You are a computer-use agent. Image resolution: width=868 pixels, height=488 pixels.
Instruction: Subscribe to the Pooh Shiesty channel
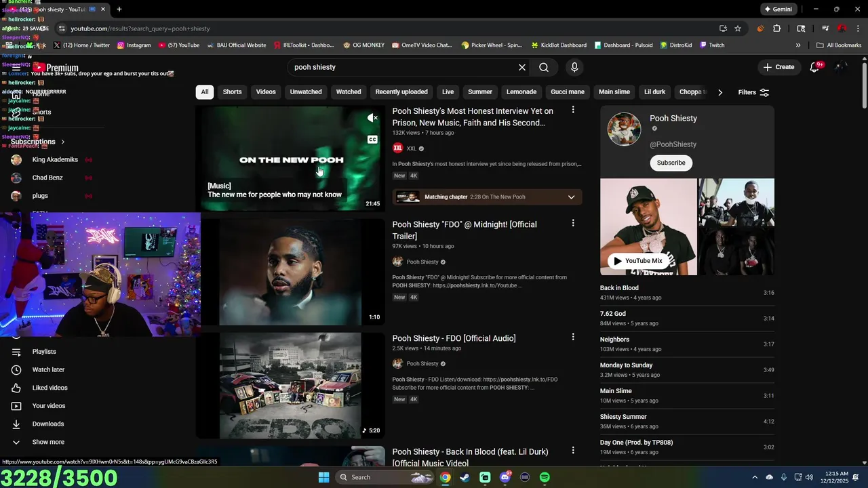(671, 163)
